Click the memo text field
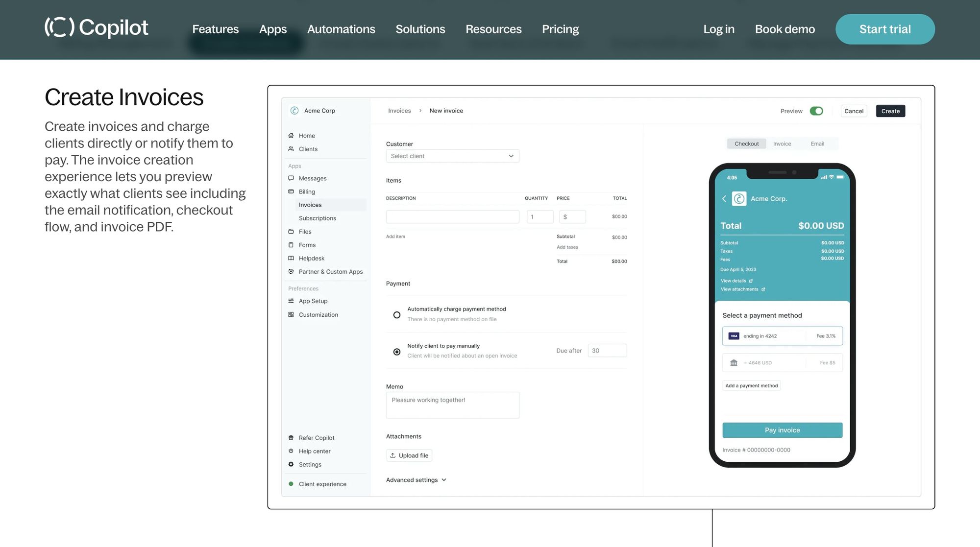This screenshot has height=547, width=980. 452,405
